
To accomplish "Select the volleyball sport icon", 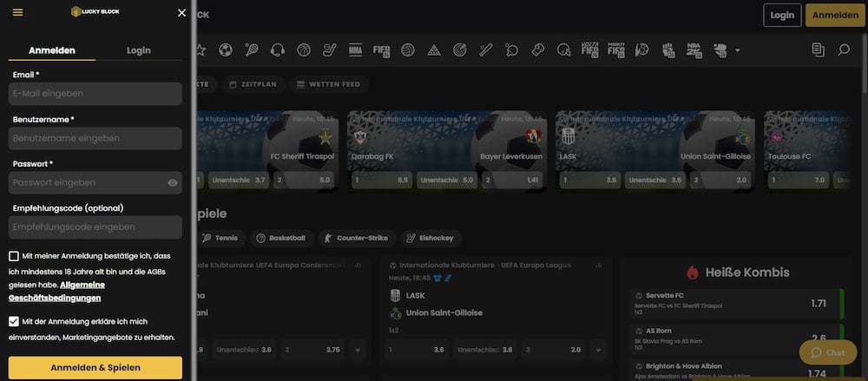I will click(x=408, y=50).
